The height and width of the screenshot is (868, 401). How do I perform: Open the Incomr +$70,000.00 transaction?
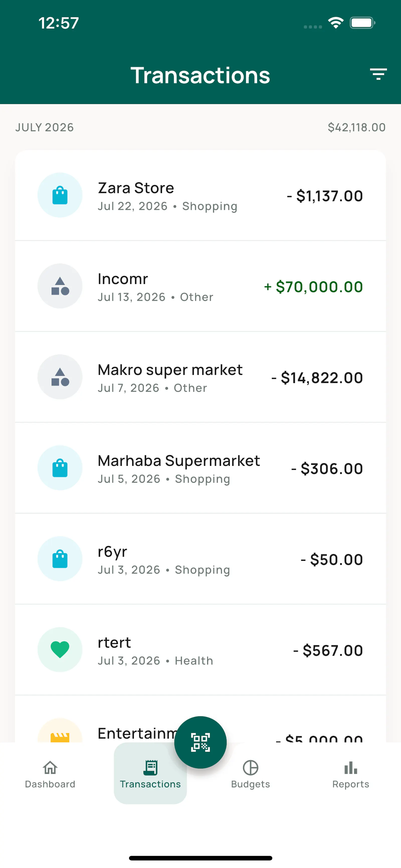tap(200, 286)
